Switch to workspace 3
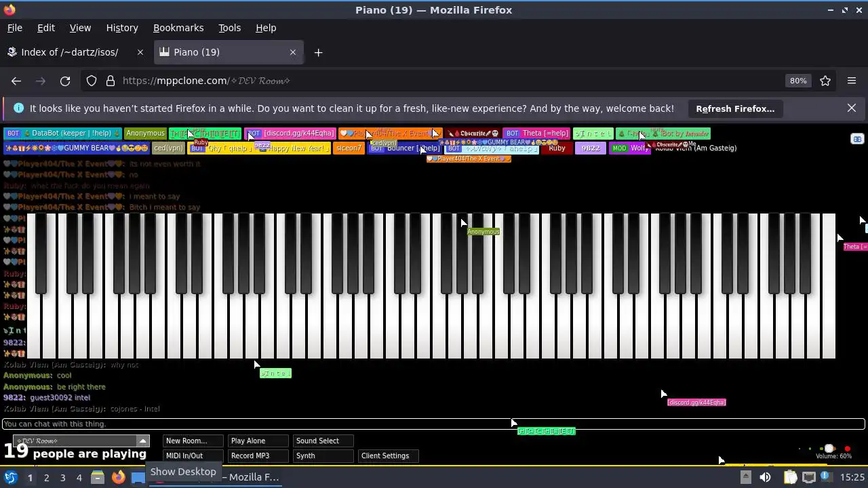The height and width of the screenshot is (488, 868). point(62,478)
